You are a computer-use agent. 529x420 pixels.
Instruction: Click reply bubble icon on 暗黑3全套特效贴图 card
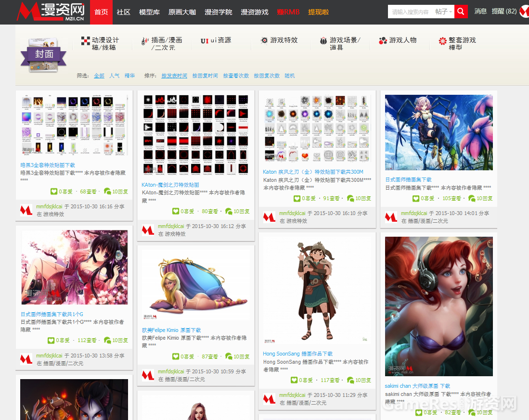point(107,191)
